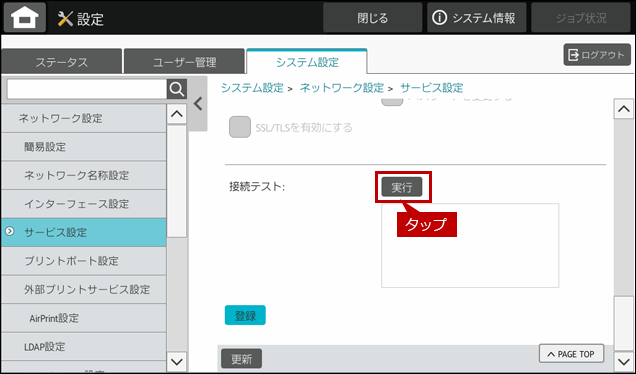636x374 pixels.
Task: Open インターフェース設定 in the sidebar
Action: 84,204
